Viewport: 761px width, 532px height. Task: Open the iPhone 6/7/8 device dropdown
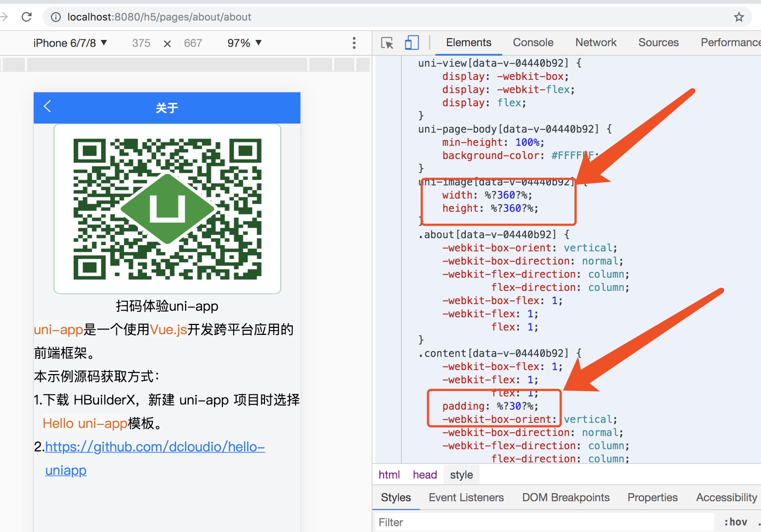(70, 43)
